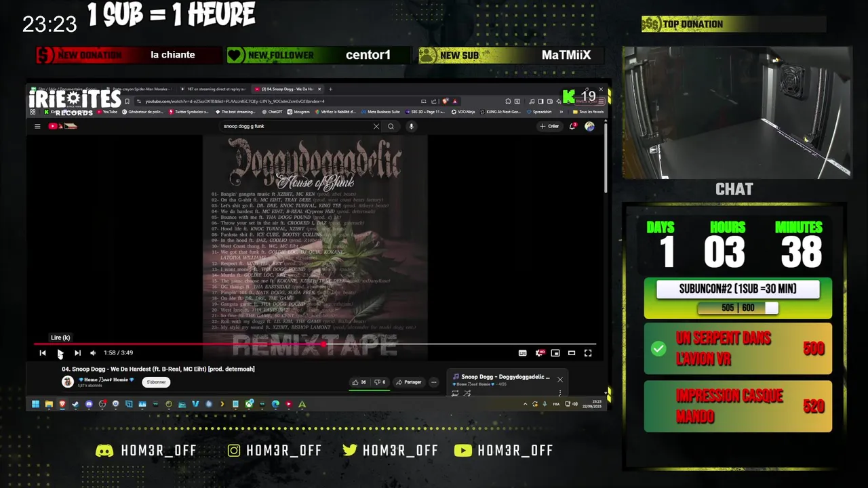The width and height of the screenshot is (868, 488).
Task: Enter fullscreen mode
Action: 588,352
